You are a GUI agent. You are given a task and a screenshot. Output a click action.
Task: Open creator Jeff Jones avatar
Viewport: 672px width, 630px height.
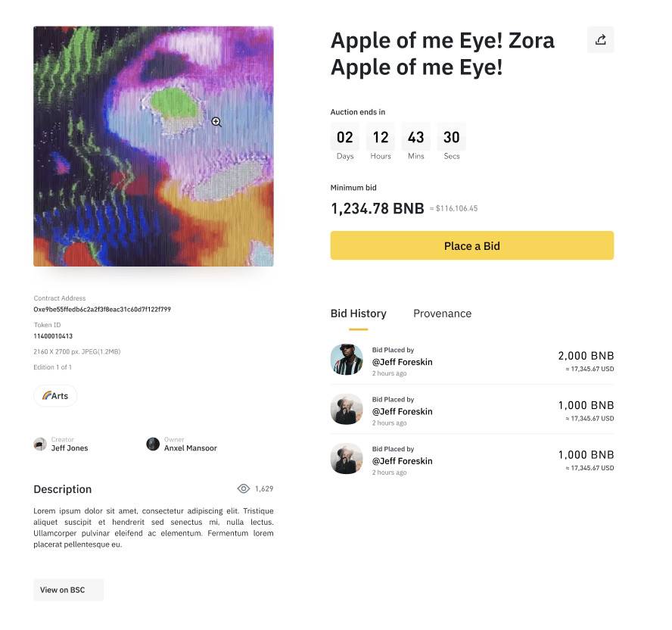40,444
